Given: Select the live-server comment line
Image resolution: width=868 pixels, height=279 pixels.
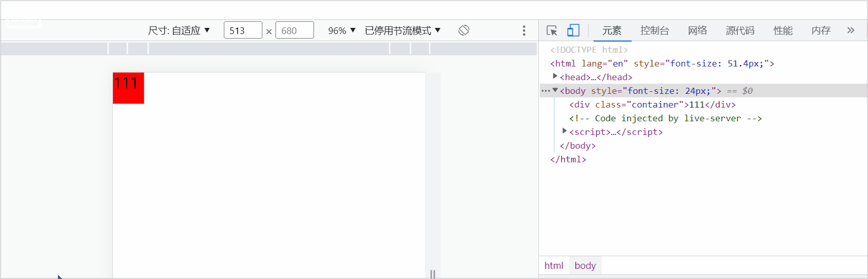Looking at the screenshot, I should point(665,118).
